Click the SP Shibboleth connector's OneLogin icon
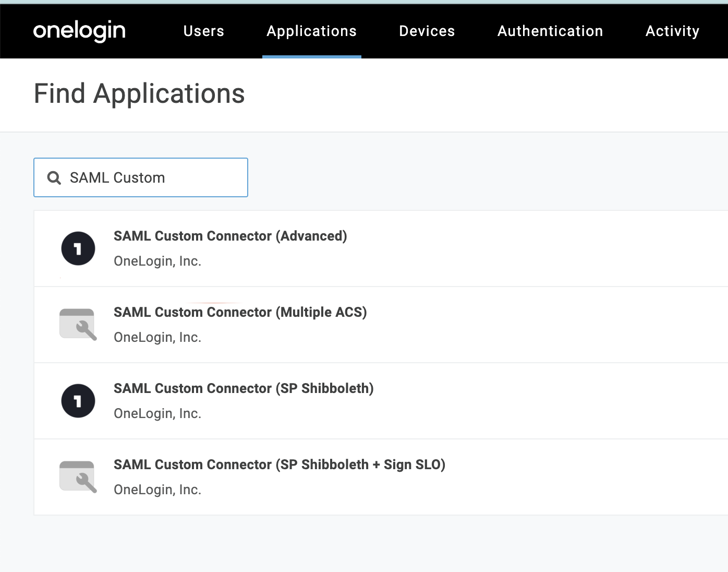This screenshot has width=728, height=572. [x=78, y=401]
